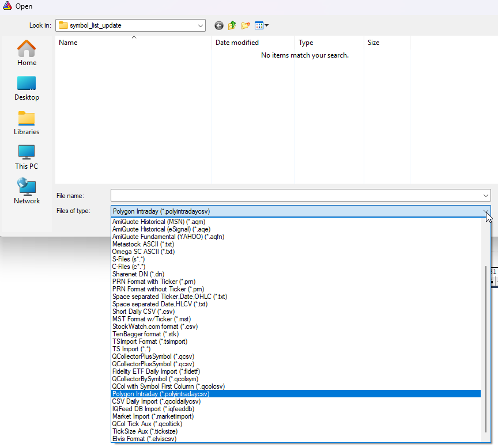The image size is (498, 448).
Task: Select Metastock ASCII (*.txt) file type
Action: [x=143, y=244]
